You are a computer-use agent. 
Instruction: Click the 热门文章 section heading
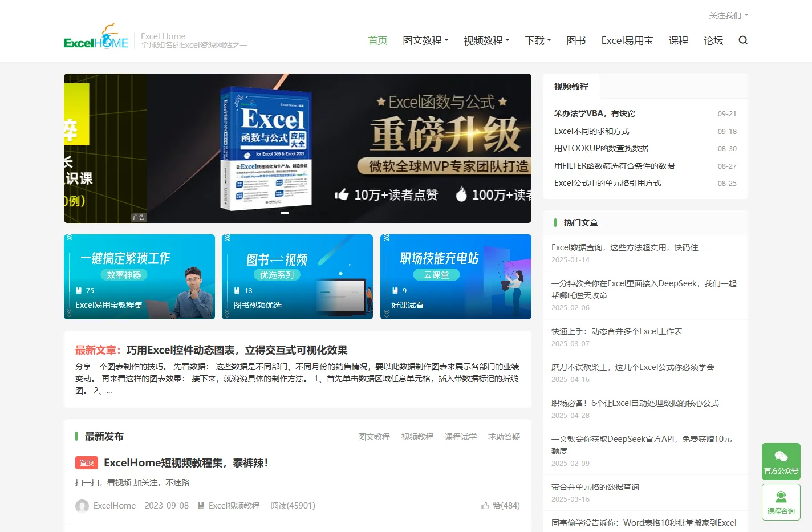pos(581,223)
